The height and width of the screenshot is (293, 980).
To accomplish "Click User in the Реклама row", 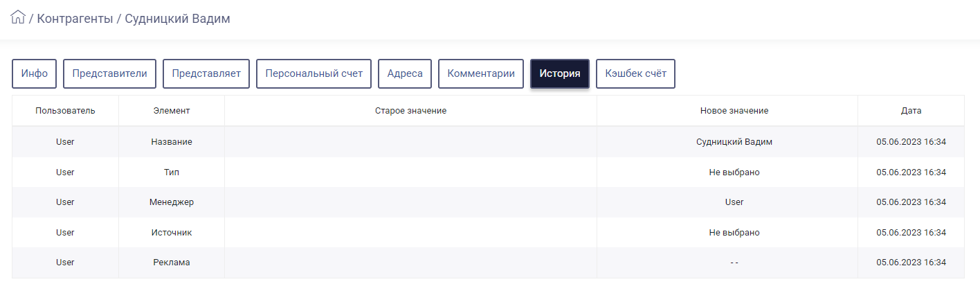I will coord(65,263).
